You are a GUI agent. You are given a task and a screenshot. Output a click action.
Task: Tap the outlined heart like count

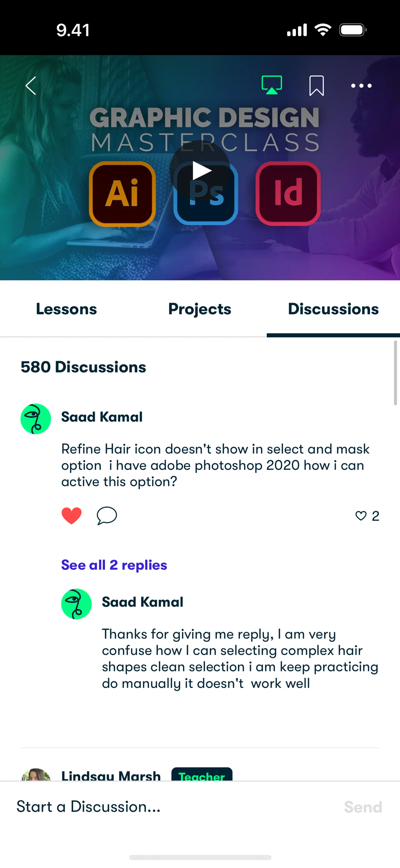[367, 516]
